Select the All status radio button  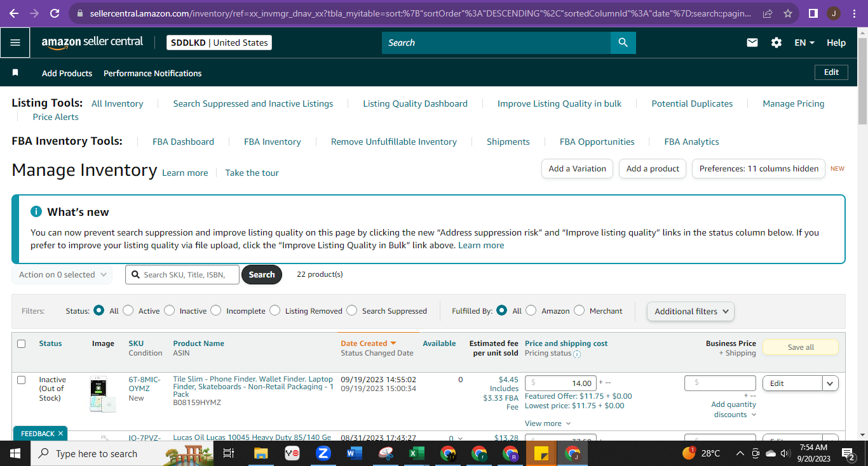click(98, 310)
